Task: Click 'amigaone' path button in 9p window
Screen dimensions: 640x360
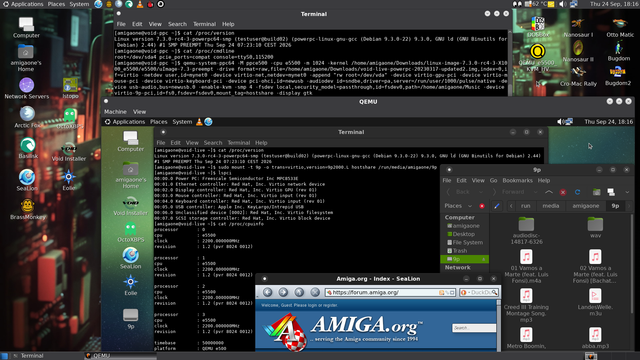Action: coord(585,206)
